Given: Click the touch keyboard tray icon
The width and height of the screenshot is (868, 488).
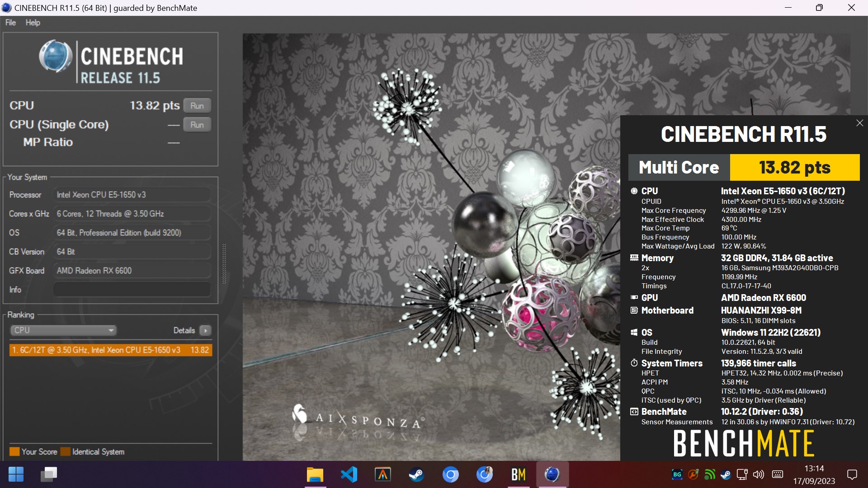Looking at the screenshot, I should (778, 474).
